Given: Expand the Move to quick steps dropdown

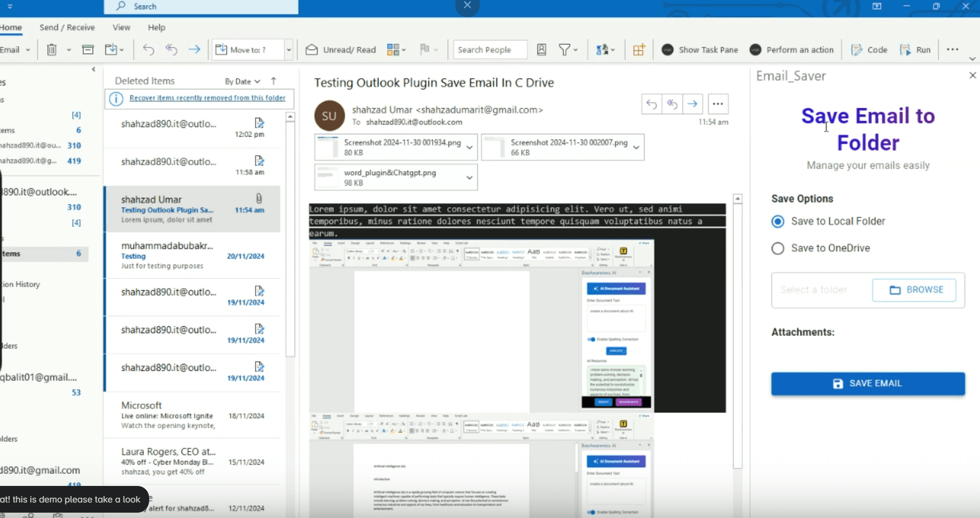Looking at the screenshot, I should pos(289,50).
